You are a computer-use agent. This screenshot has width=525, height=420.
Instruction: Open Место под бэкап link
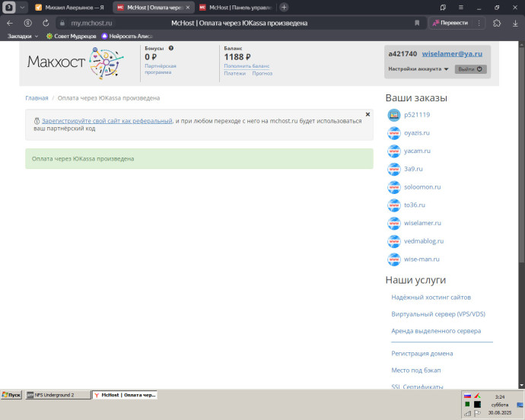pyautogui.click(x=416, y=370)
